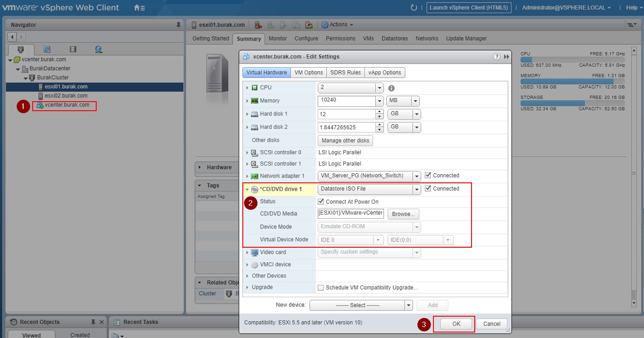Viewport: 644px width, 338px height.
Task: Open help for the Edit Settings dialog
Action: point(497,57)
